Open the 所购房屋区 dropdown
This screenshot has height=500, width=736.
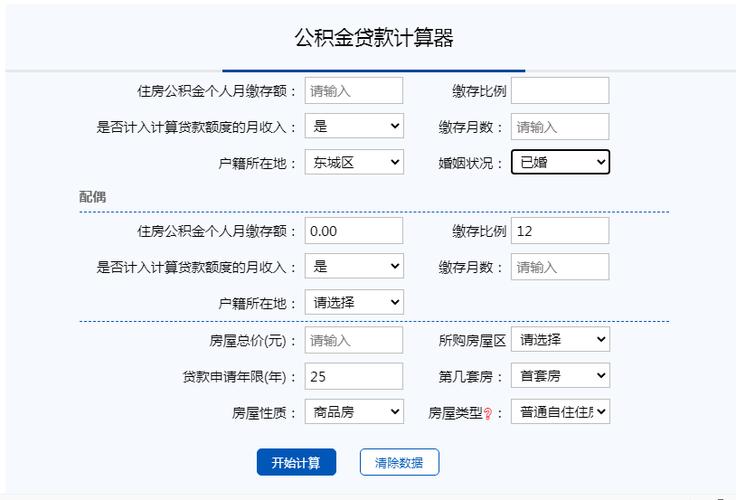(560, 339)
